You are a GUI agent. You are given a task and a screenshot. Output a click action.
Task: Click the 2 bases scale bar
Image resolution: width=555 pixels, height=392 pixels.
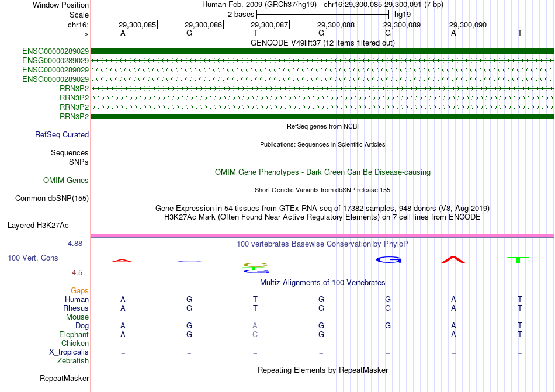(322, 15)
